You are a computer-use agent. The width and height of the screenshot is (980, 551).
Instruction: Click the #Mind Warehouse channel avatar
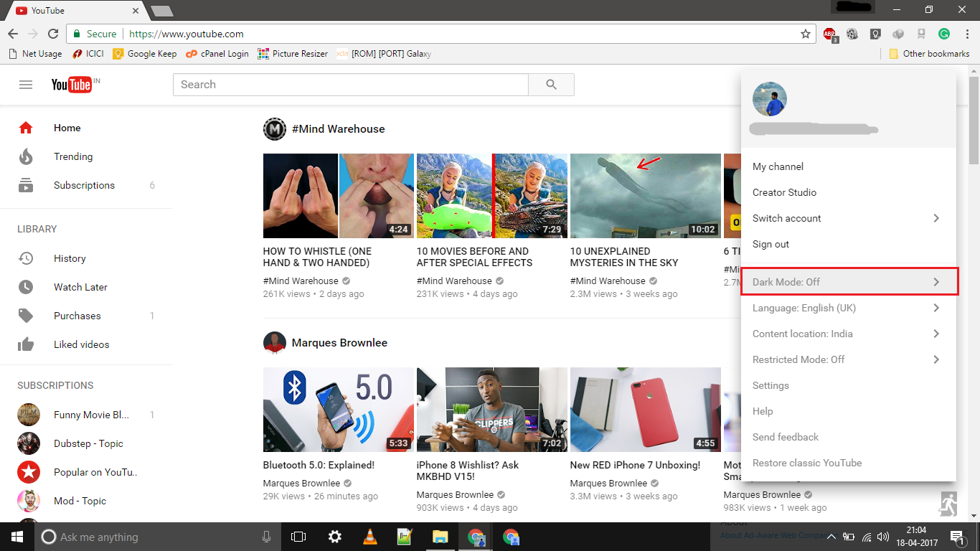pyautogui.click(x=275, y=129)
